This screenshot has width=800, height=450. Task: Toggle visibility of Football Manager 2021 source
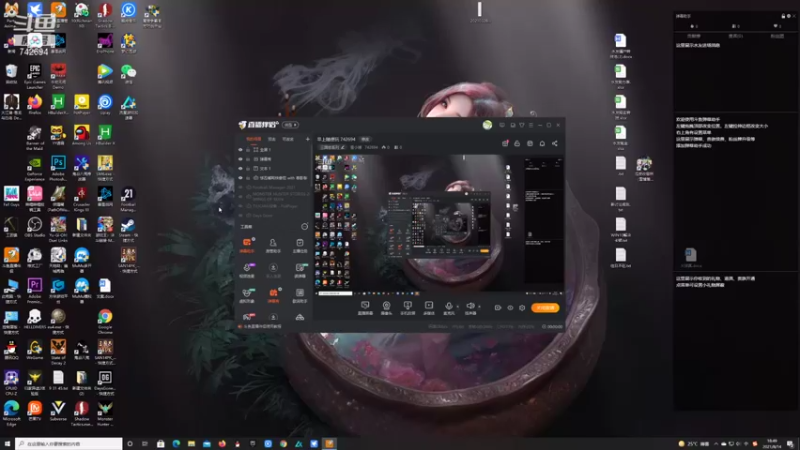point(241,187)
